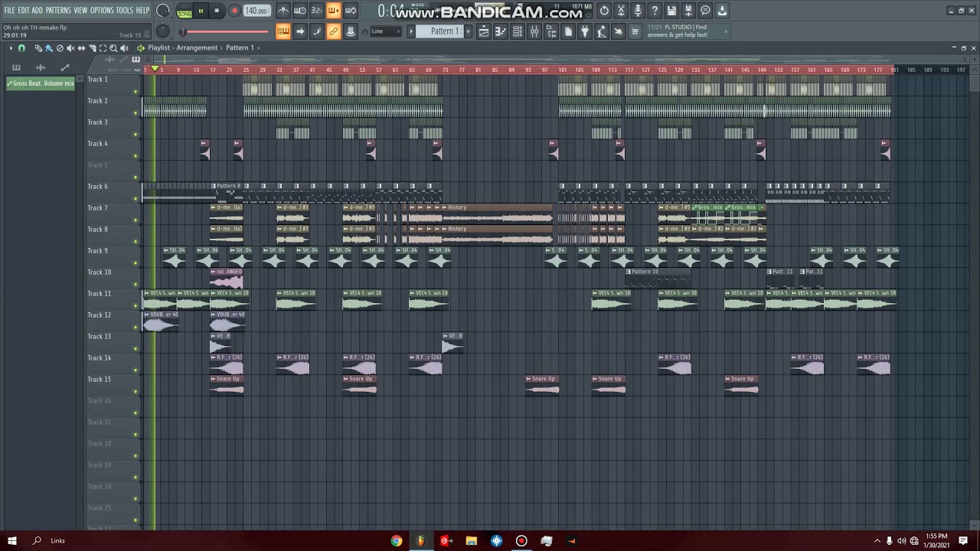The height and width of the screenshot is (551, 980).
Task: Toggle loop recording
Action: pos(350,11)
